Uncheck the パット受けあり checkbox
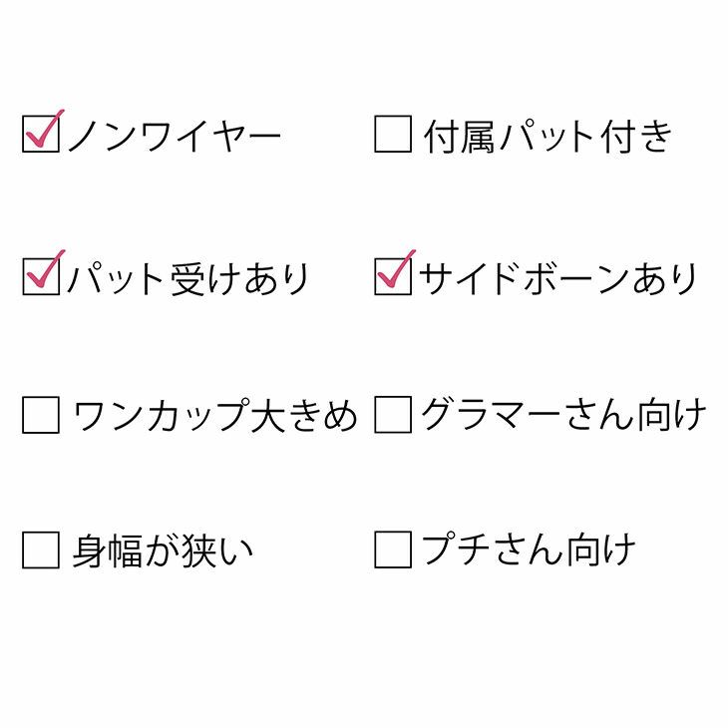Viewport: 728px width, 728px height. pos(41,276)
